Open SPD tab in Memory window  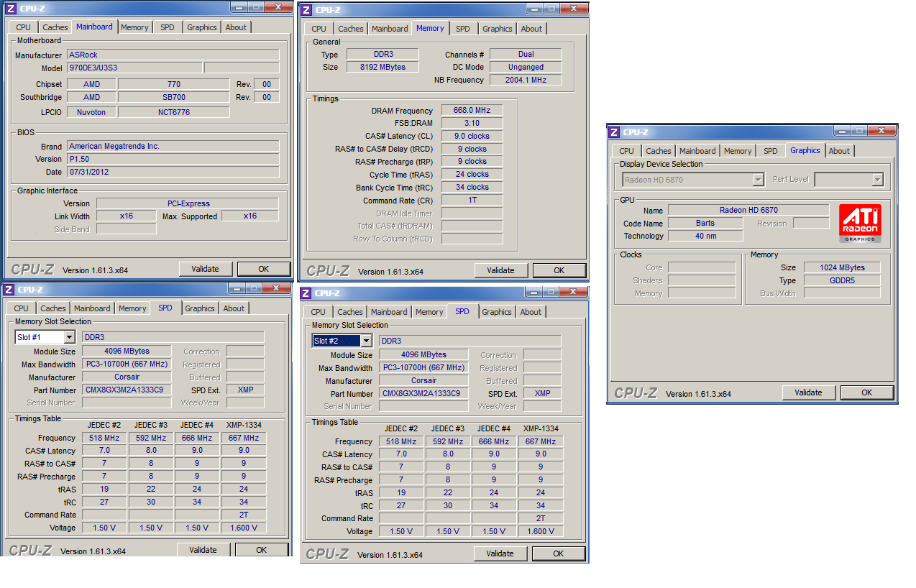463,29
